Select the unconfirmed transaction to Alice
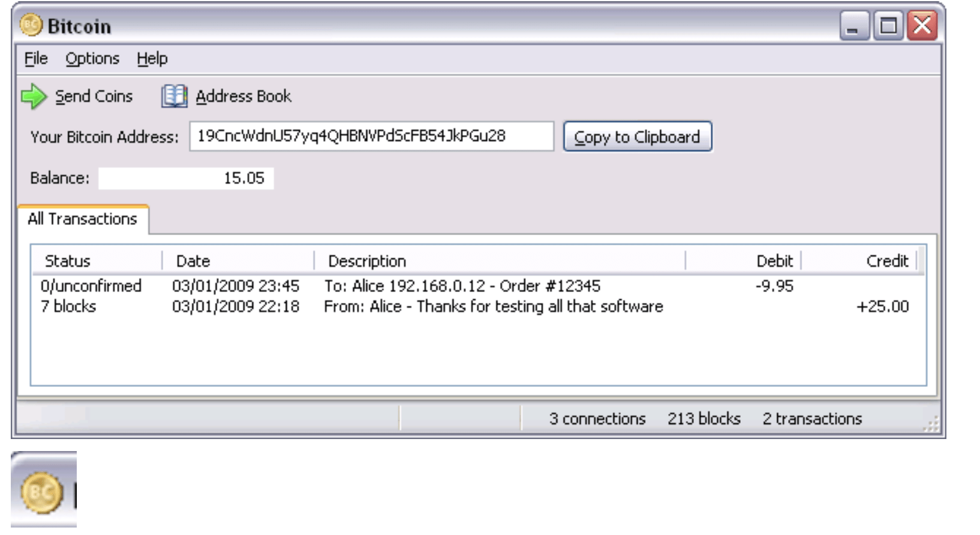The height and width of the screenshot is (535, 980). [x=478, y=286]
